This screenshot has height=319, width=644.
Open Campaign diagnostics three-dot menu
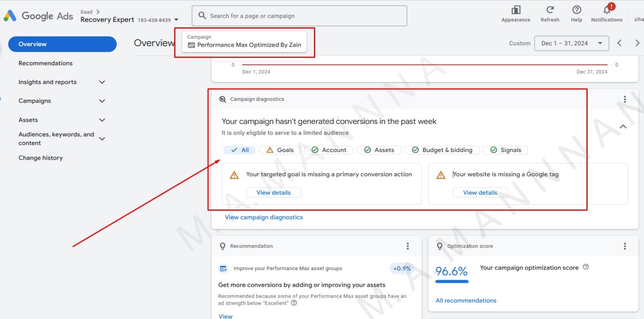coord(625,99)
